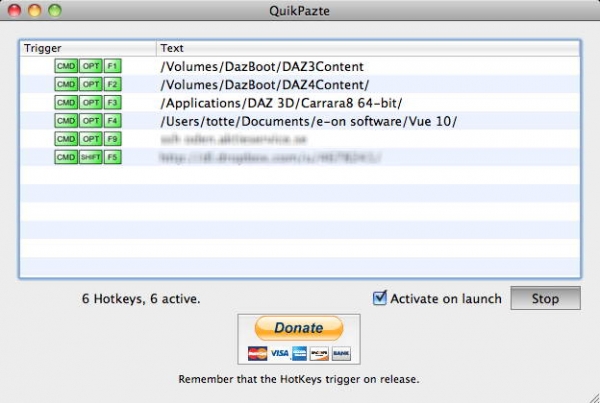Click the F9 key badge
Screen dimensions: 600x403
coord(112,139)
